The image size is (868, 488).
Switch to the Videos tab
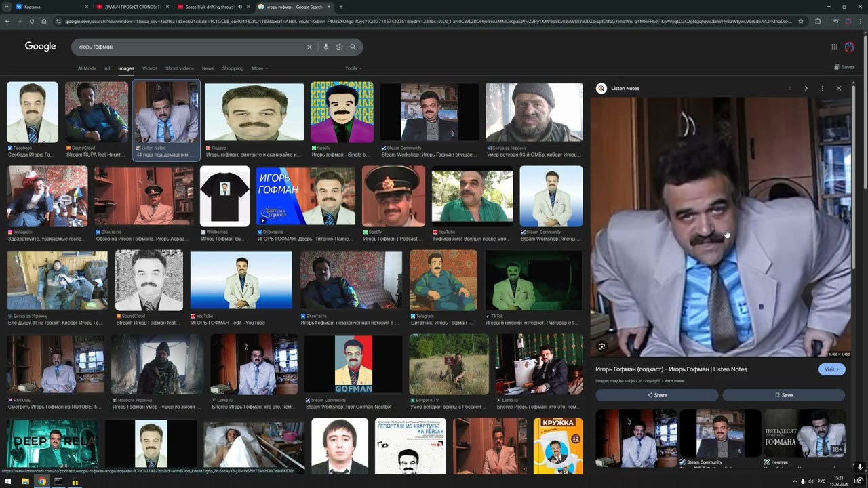click(150, 68)
